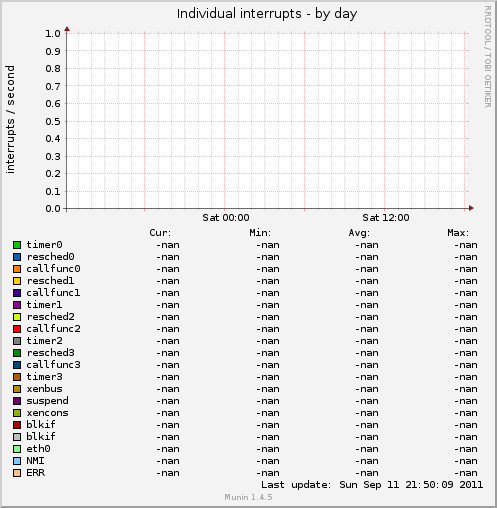
Task: Click the green timer0 legend swatch
Action: [x=17, y=245]
